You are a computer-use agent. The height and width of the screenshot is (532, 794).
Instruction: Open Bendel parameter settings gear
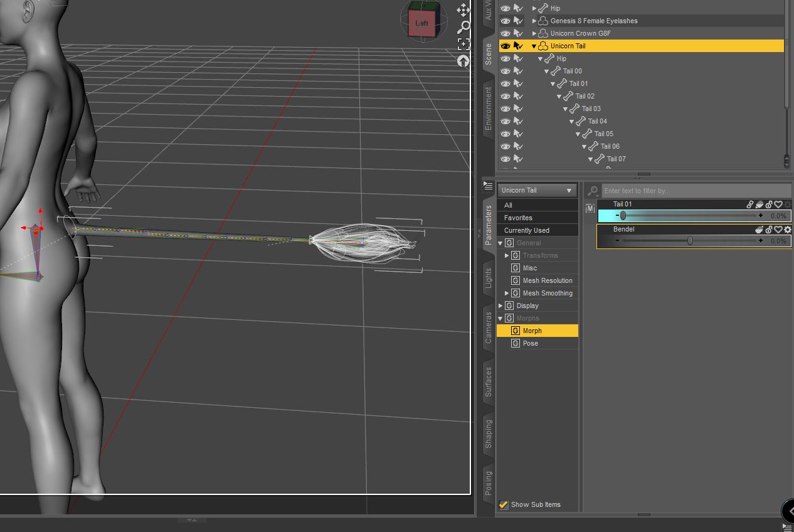click(x=788, y=230)
